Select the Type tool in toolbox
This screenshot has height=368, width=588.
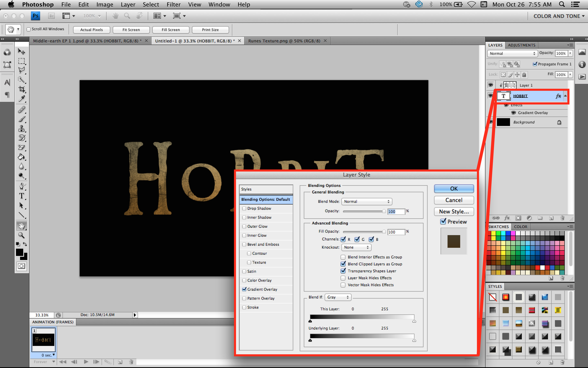[21, 196]
